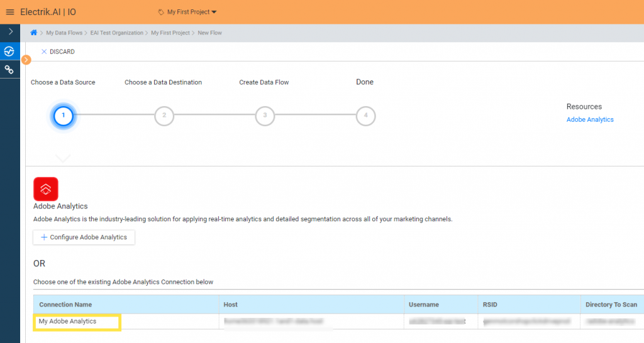Image resolution: width=644 pixels, height=343 pixels.
Task: Open Adobe Analytics resources link
Action: click(x=590, y=119)
